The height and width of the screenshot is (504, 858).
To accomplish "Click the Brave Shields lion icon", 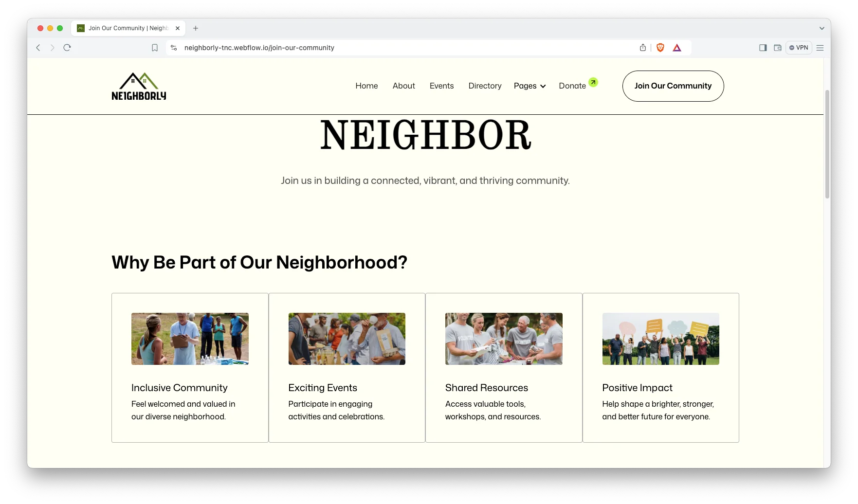I will 660,48.
